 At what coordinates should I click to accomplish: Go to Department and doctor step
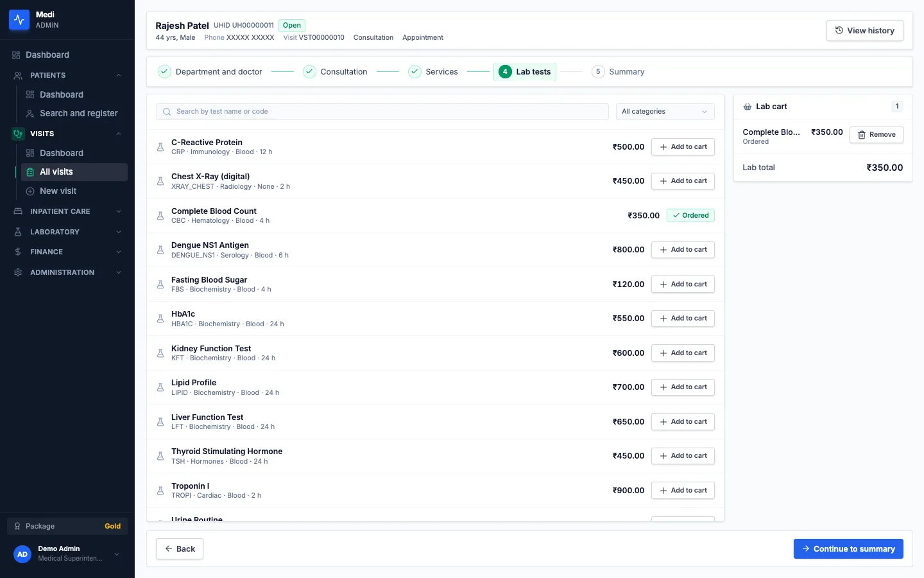(x=210, y=72)
